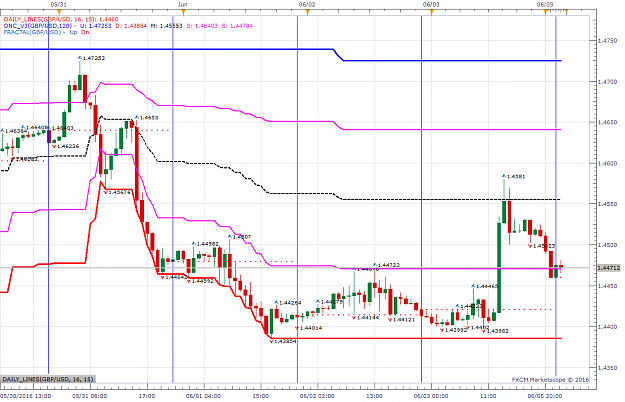Click the 1.4750 price axis label
The image size is (625, 402).
click(x=608, y=41)
